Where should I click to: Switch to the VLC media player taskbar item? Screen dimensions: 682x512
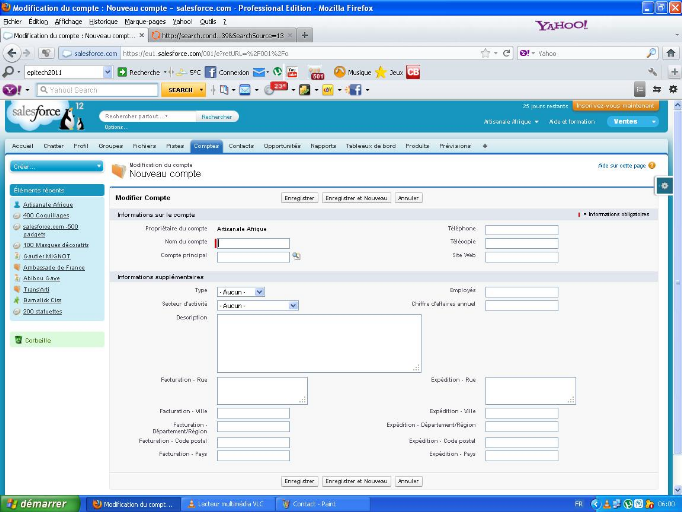pyautogui.click(x=226, y=504)
